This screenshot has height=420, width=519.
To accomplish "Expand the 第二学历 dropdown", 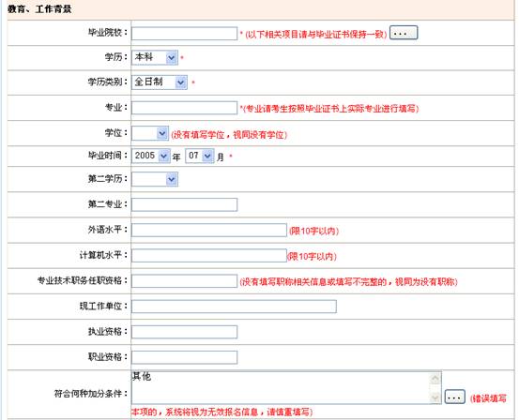I will coord(155,179).
